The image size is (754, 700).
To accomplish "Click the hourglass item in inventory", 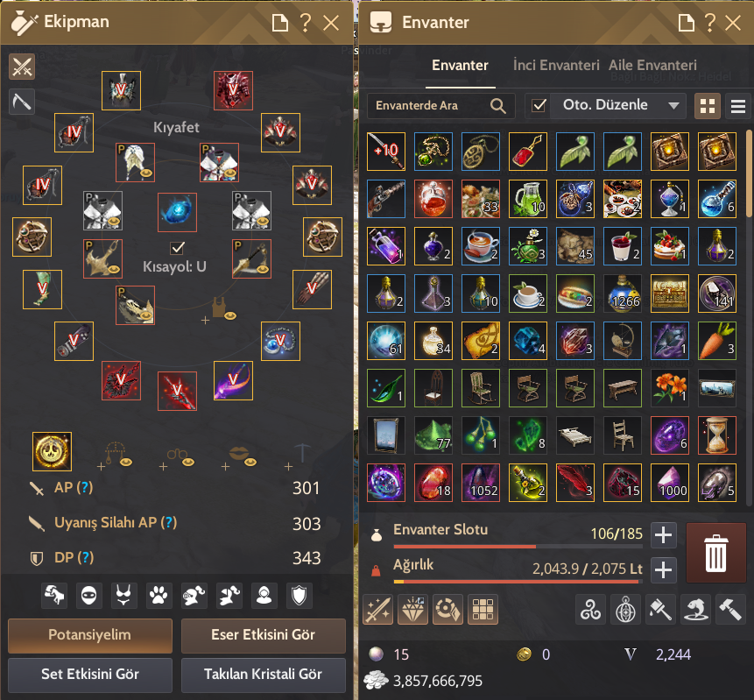I will (x=717, y=435).
